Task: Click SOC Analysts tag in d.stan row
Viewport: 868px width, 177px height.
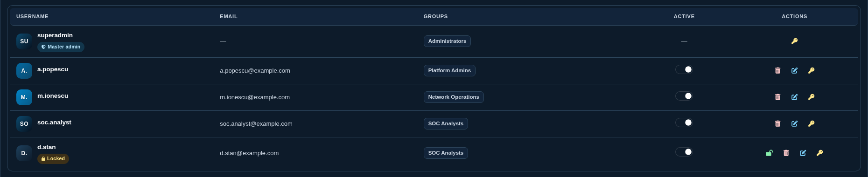Action: [446, 153]
